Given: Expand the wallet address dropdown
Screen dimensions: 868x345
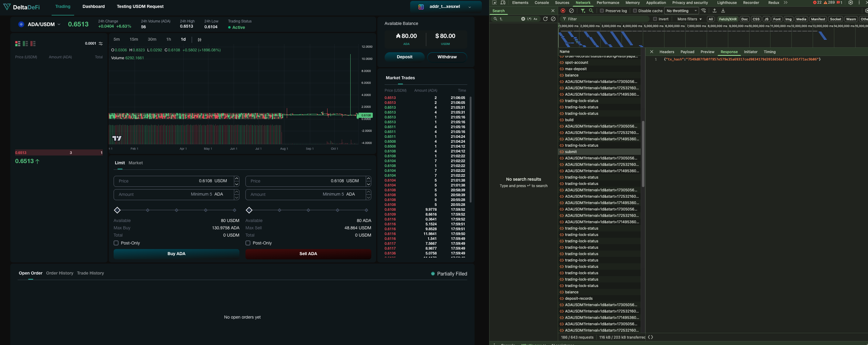Looking at the screenshot, I should coord(469,7).
